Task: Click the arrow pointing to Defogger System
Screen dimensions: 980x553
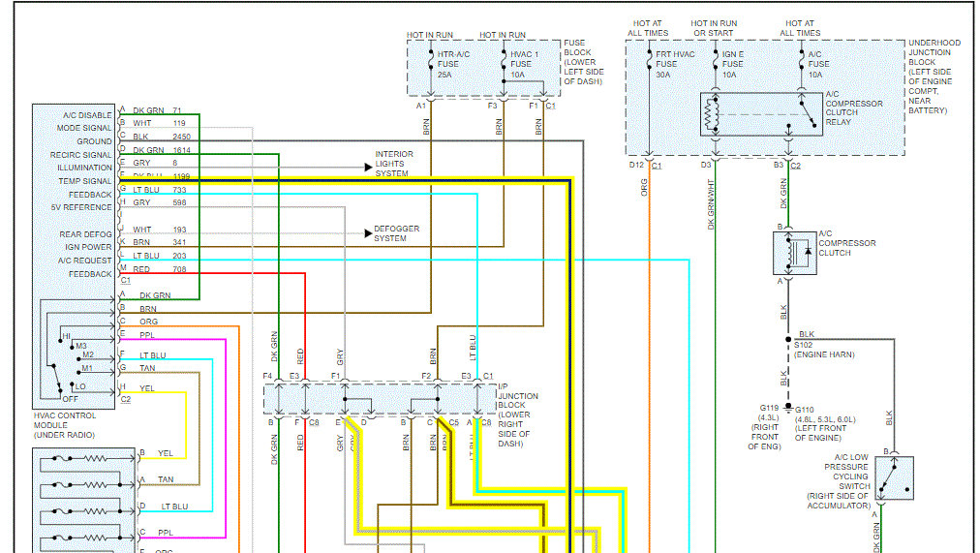Action: click(368, 233)
